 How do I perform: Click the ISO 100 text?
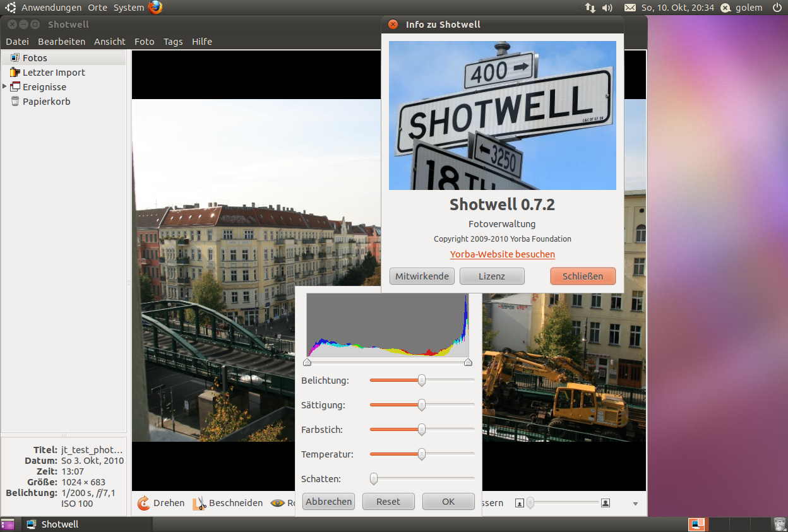(77, 504)
